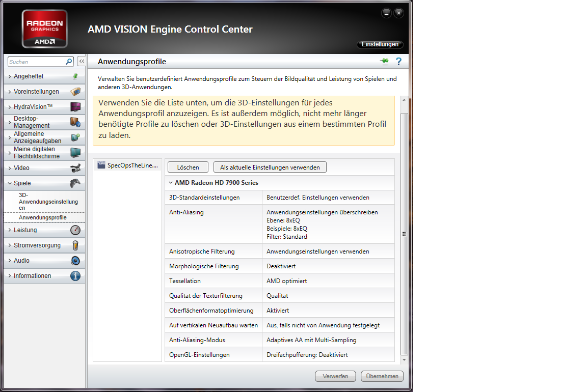The width and height of the screenshot is (587, 392).
Task: Collapse the Spiele section
Action: coord(10,183)
